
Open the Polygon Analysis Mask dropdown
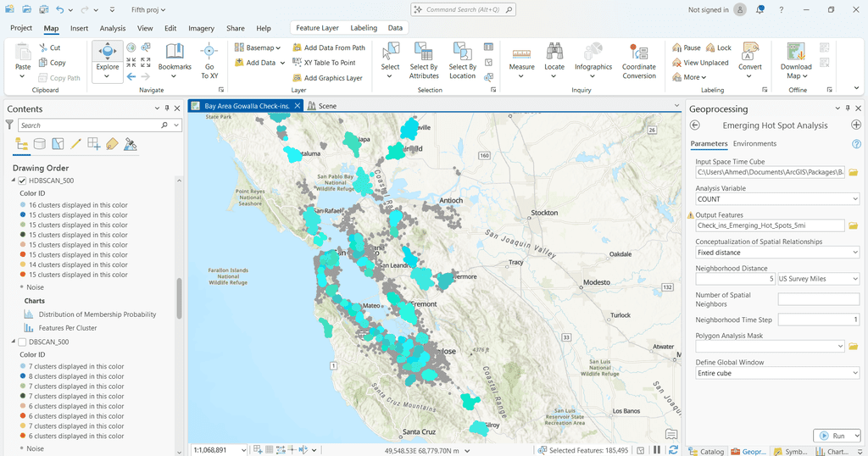(840, 347)
